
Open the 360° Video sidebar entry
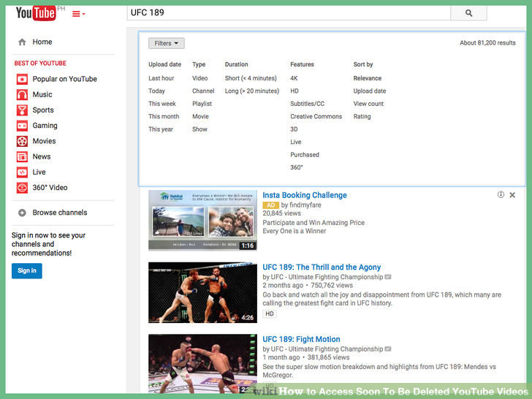[50, 188]
